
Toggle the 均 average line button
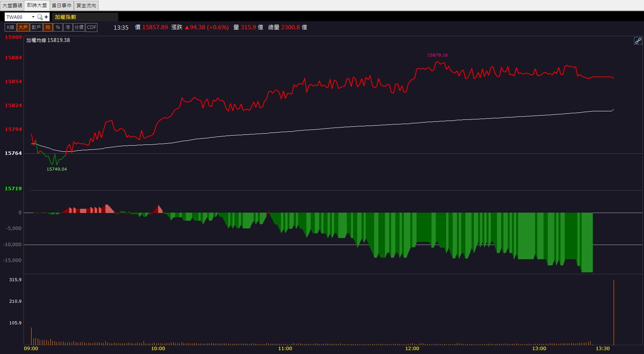tap(48, 27)
